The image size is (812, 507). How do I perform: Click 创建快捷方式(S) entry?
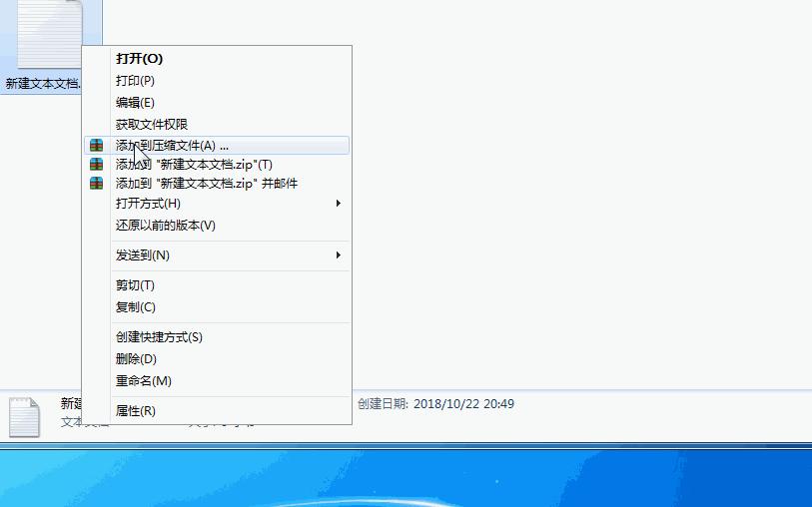point(217,336)
